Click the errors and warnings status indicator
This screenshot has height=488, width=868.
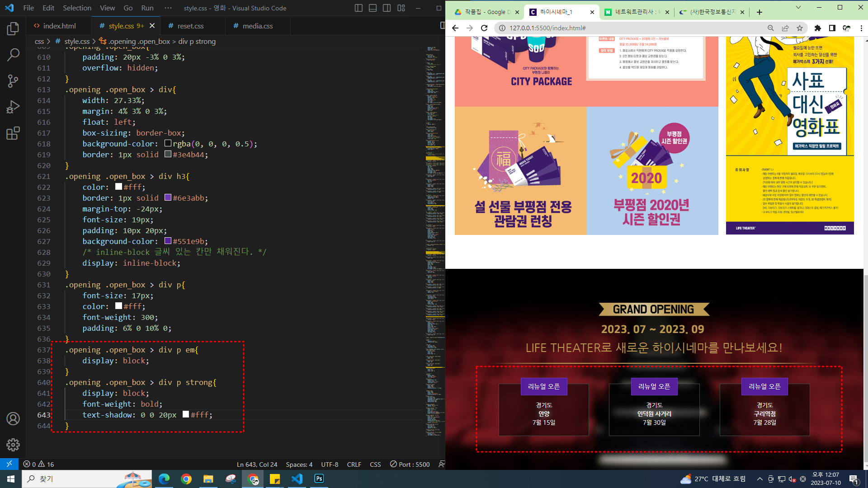click(x=38, y=465)
